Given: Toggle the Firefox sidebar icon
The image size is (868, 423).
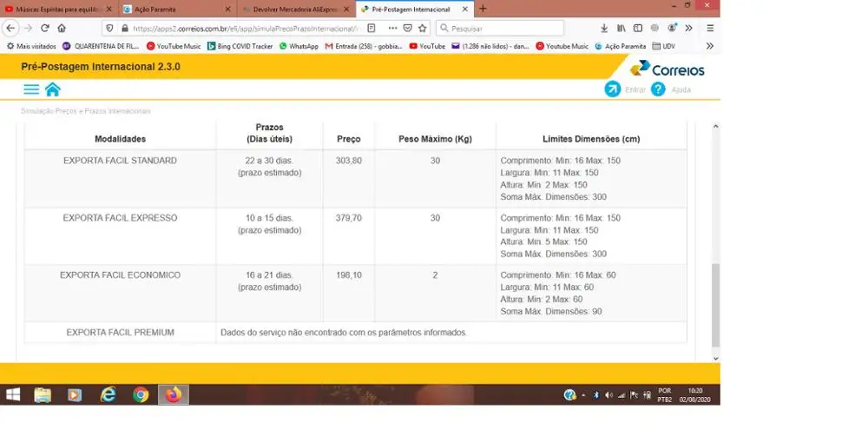Looking at the screenshot, I should 638,29.
